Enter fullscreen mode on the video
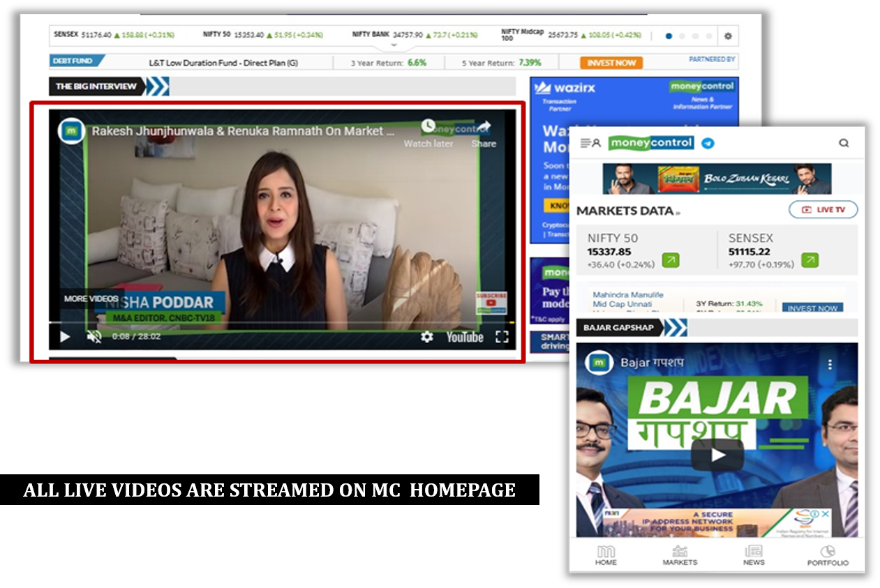880x588 pixels. coord(502,337)
